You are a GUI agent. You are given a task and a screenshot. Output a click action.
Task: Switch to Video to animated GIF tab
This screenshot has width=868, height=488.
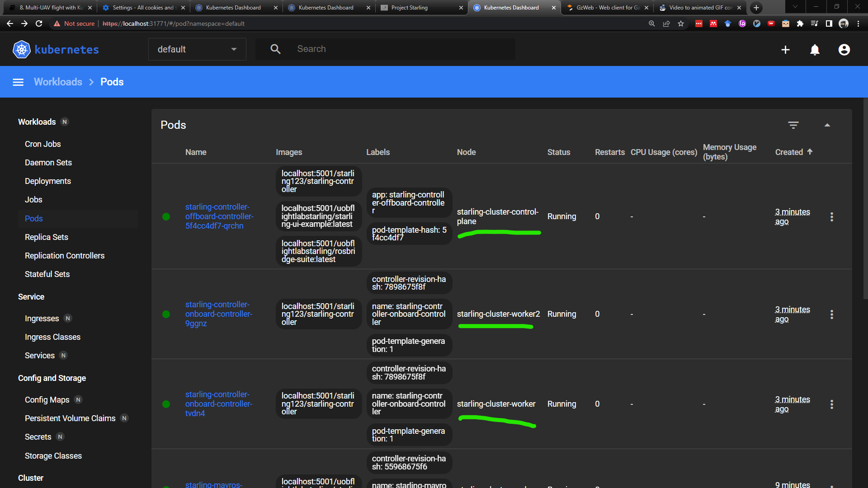(x=700, y=8)
